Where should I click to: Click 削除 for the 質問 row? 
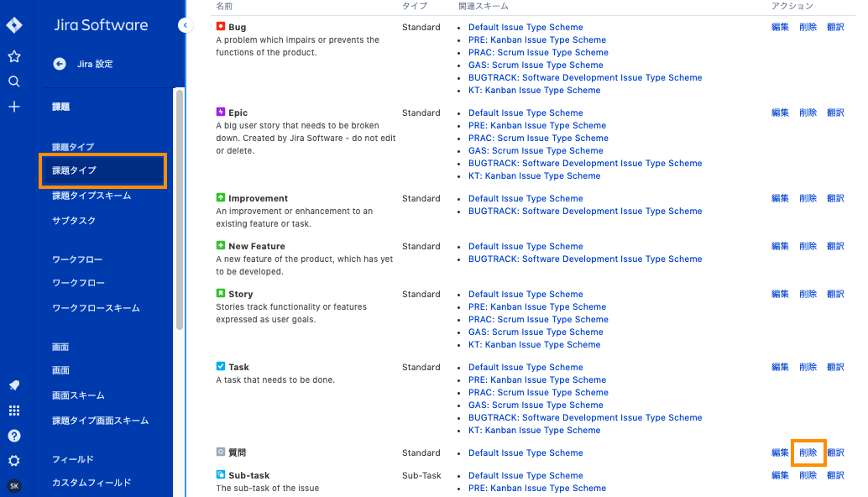pos(808,453)
